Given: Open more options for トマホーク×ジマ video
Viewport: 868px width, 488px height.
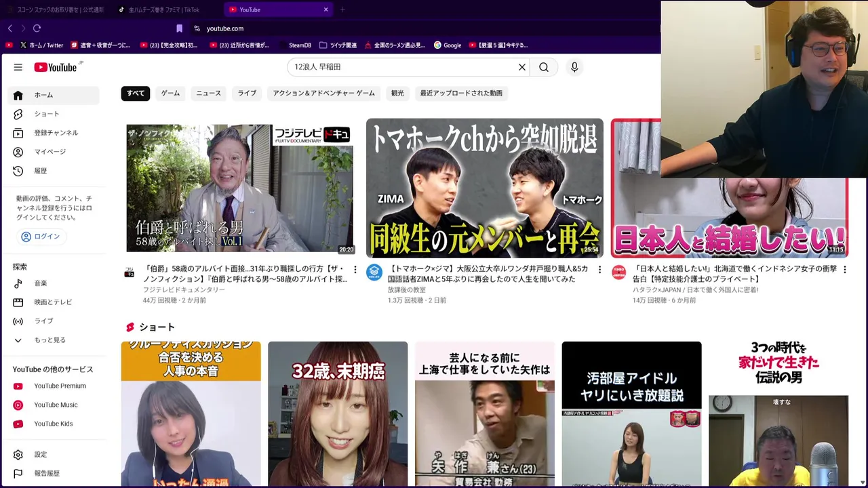Looking at the screenshot, I should (599, 270).
